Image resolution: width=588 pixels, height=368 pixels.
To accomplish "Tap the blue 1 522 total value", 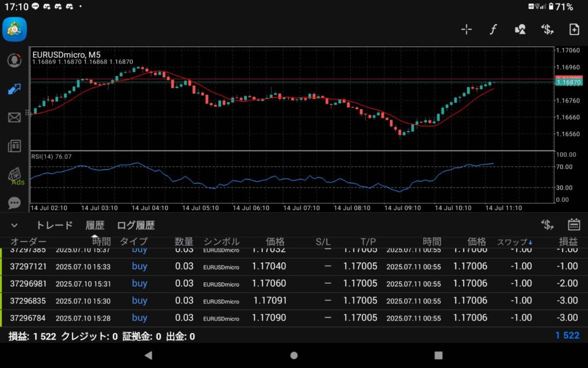I will 567,336.
